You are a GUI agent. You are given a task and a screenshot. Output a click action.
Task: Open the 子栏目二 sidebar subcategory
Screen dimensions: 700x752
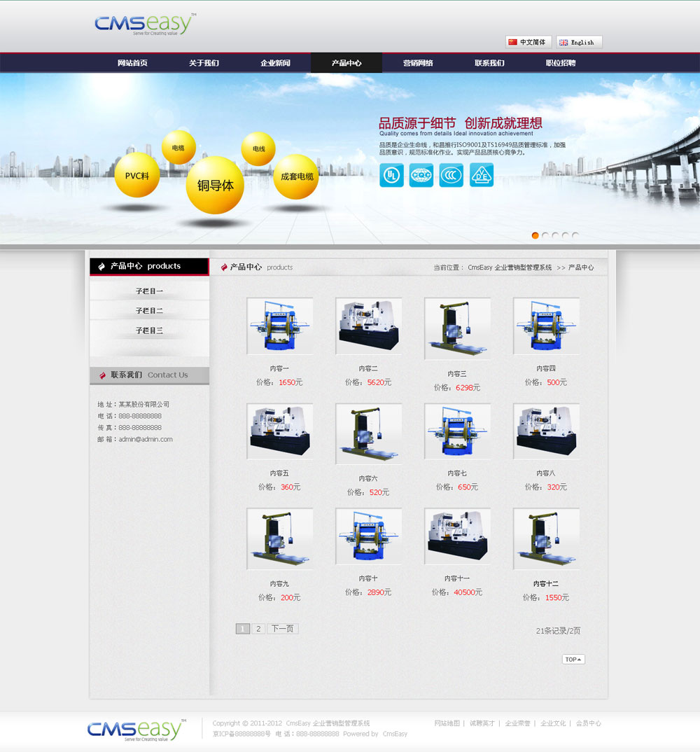click(x=149, y=310)
